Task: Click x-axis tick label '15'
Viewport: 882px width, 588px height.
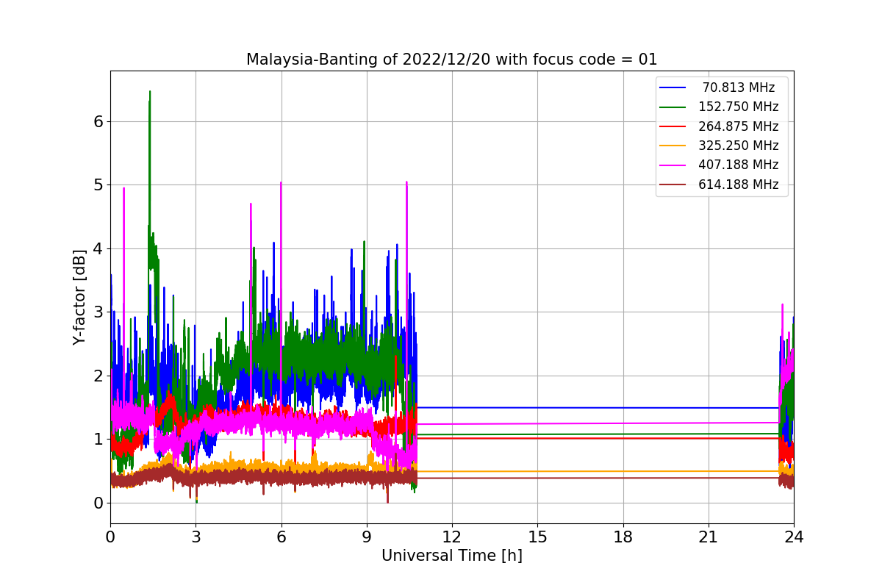Action: pyautogui.click(x=537, y=537)
